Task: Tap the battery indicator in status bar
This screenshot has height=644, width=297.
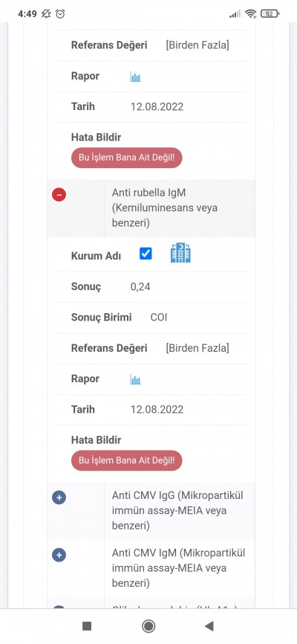Action: [x=270, y=14]
